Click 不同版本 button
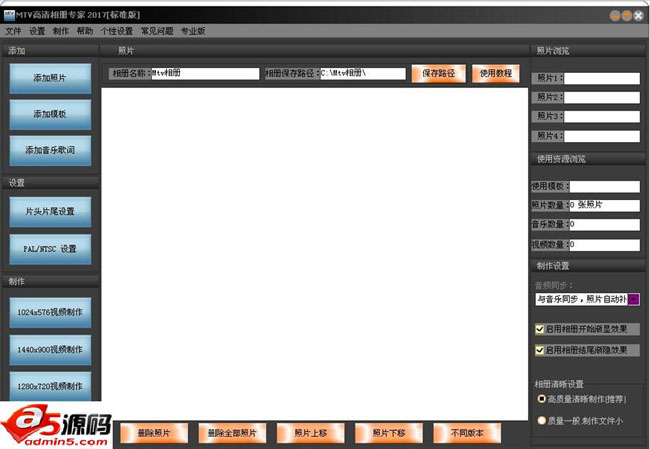This screenshot has height=449, width=650. click(467, 433)
